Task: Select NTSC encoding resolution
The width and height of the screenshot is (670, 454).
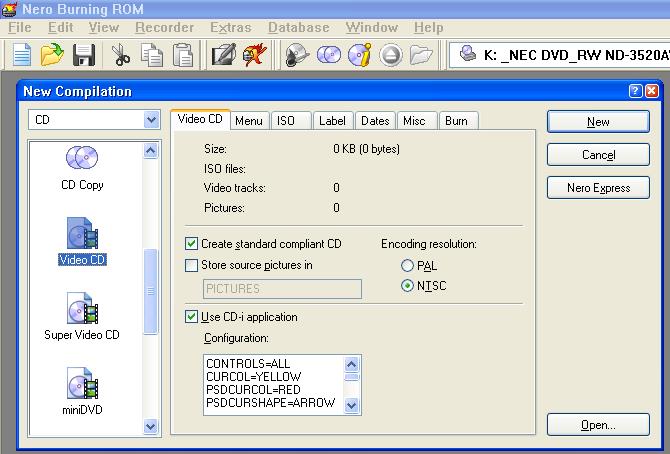Action: 407,286
